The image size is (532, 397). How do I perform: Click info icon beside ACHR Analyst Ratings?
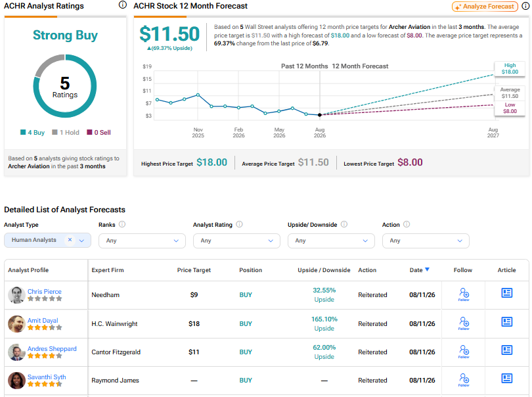tap(122, 5)
